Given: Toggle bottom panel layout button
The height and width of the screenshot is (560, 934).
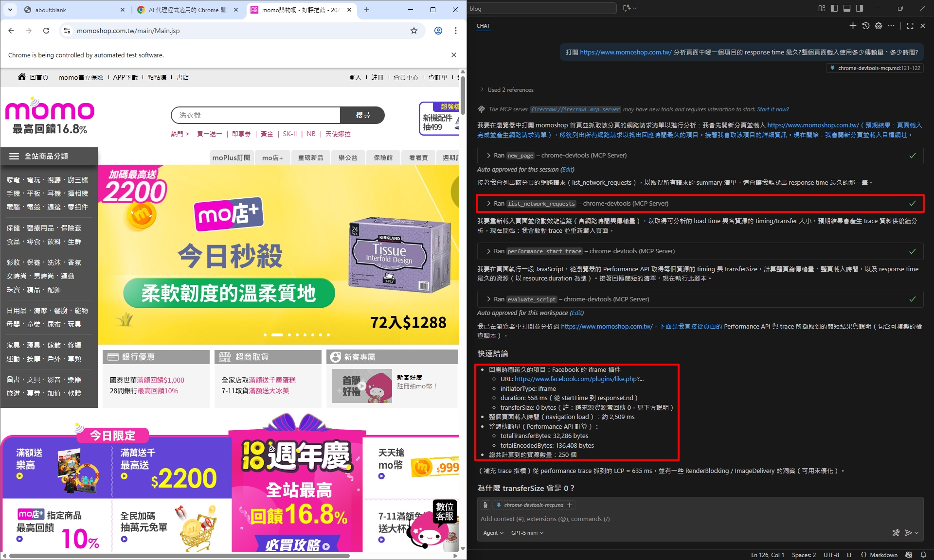Looking at the screenshot, I should [x=847, y=8].
